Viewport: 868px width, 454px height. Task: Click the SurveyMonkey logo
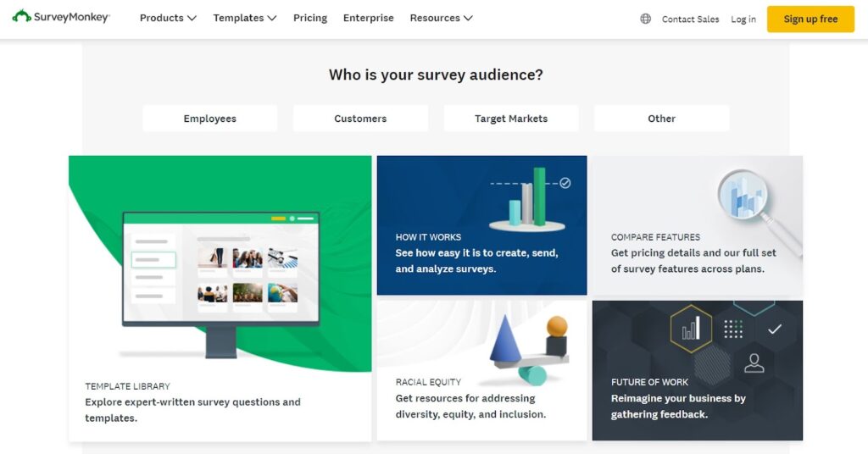pyautogui.click(x=61, y=17)
